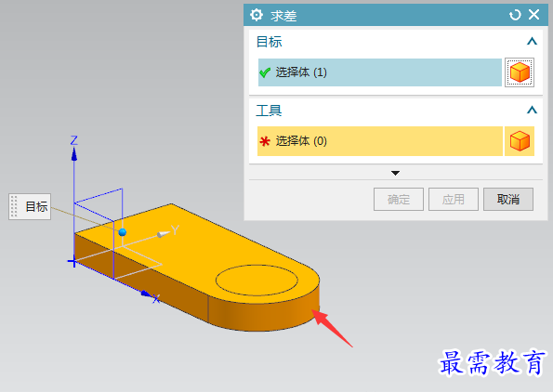Screen dimensions: 553x392
Task: Click the grip handle on the 目标 tag
Action: (14, 206)
